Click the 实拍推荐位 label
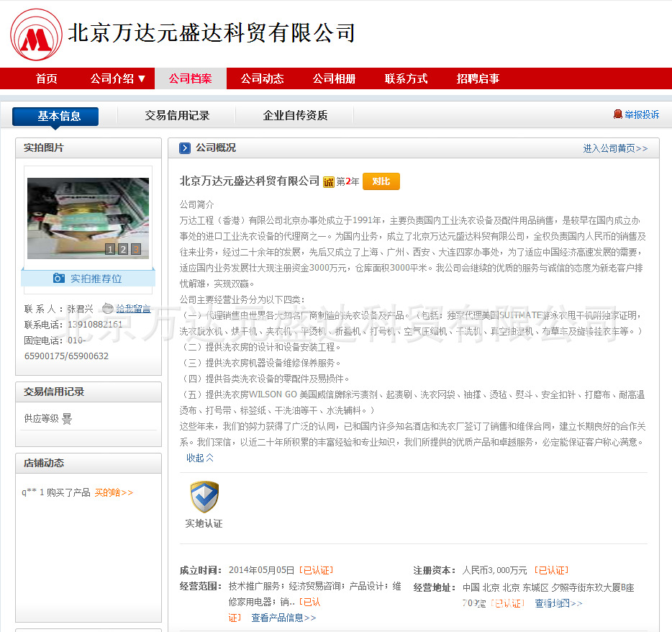 point(96,279)
